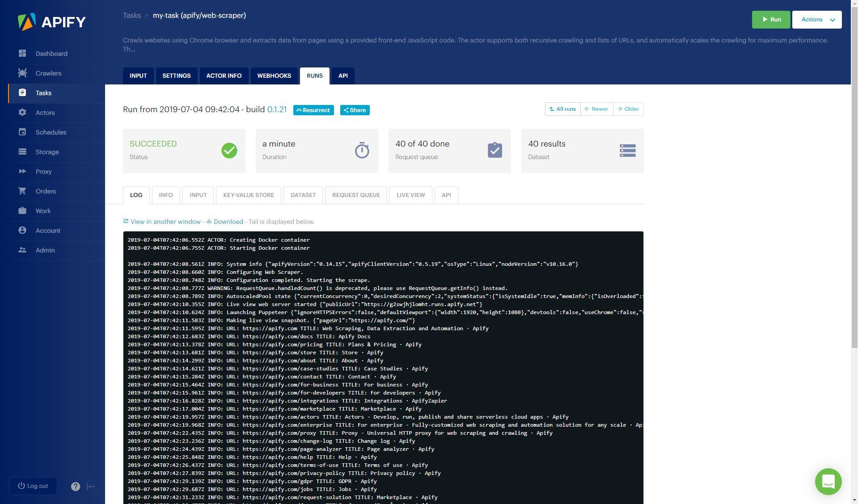Open the Dashboard icon in sidebar
The width and height of the screenshot is (858, 504).
click(x=22, y=53)
